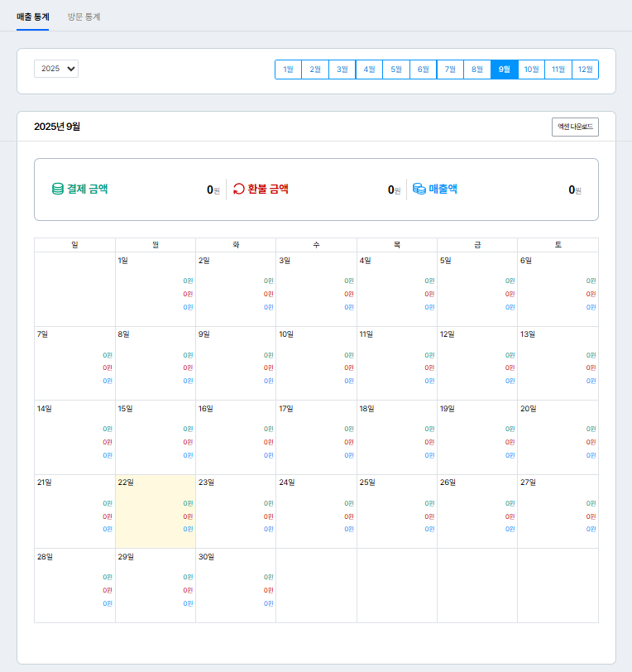Select the 3월 month button

[342, 70]
